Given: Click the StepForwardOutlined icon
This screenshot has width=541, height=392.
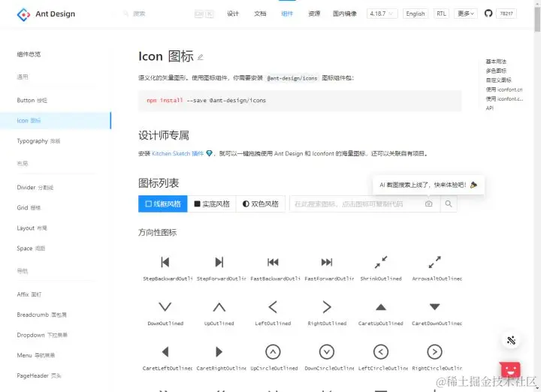Looking at the screenshot, I should [x=219, y=262].
